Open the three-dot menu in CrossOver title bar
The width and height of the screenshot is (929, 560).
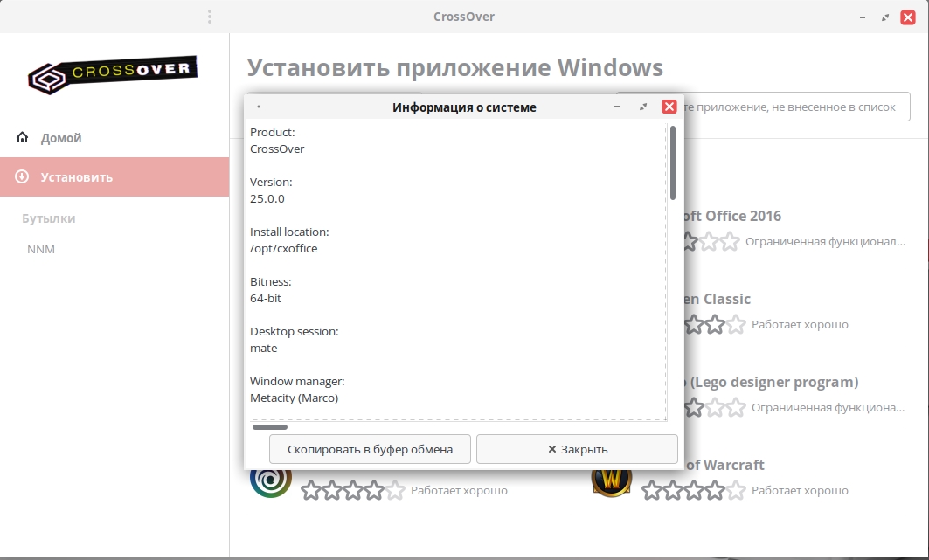click(x=210, y=17)
